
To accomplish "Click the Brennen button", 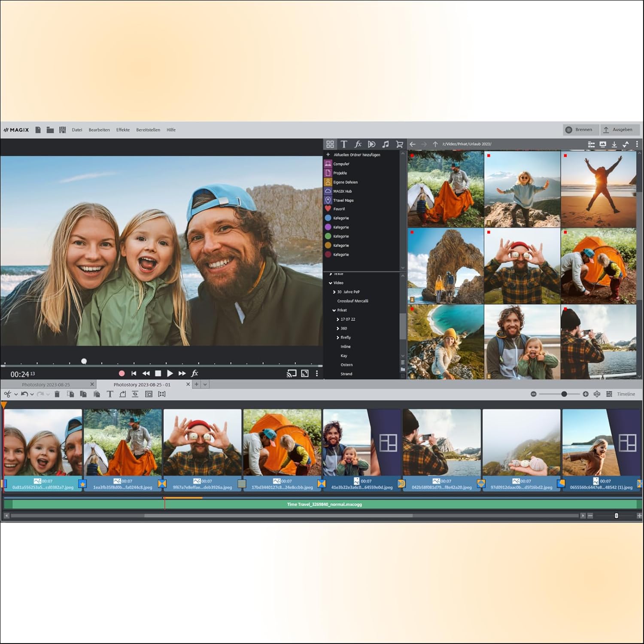I will [580, 130].
